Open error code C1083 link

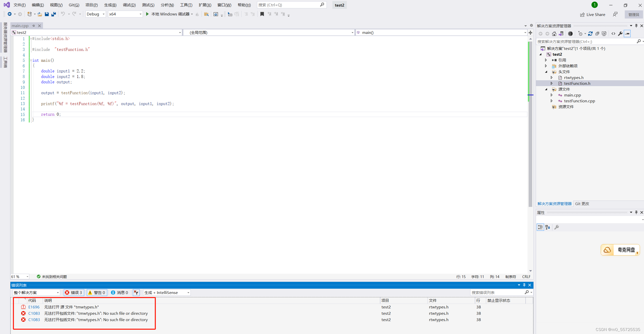(34, 313)
